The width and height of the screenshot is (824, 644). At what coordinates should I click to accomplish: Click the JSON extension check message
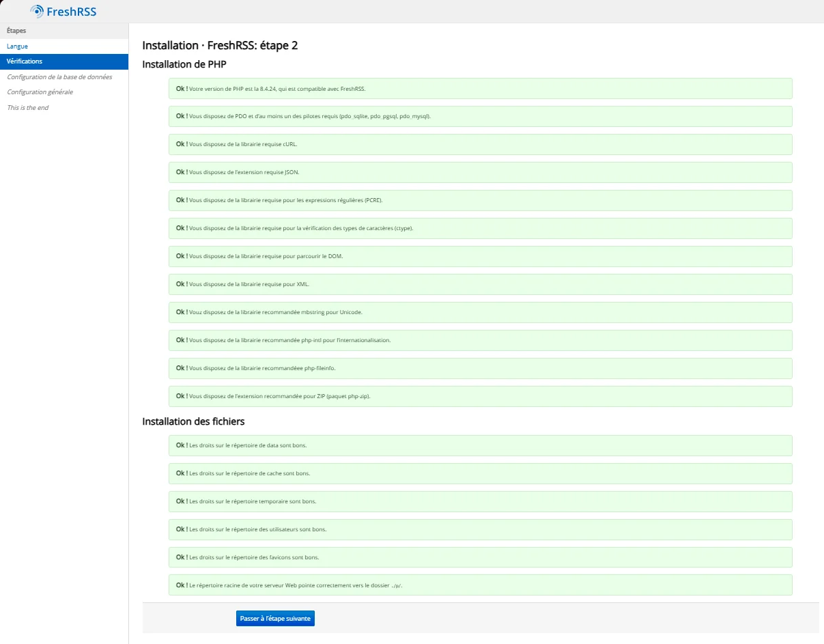pyautogui.click(x=480, y=173)
